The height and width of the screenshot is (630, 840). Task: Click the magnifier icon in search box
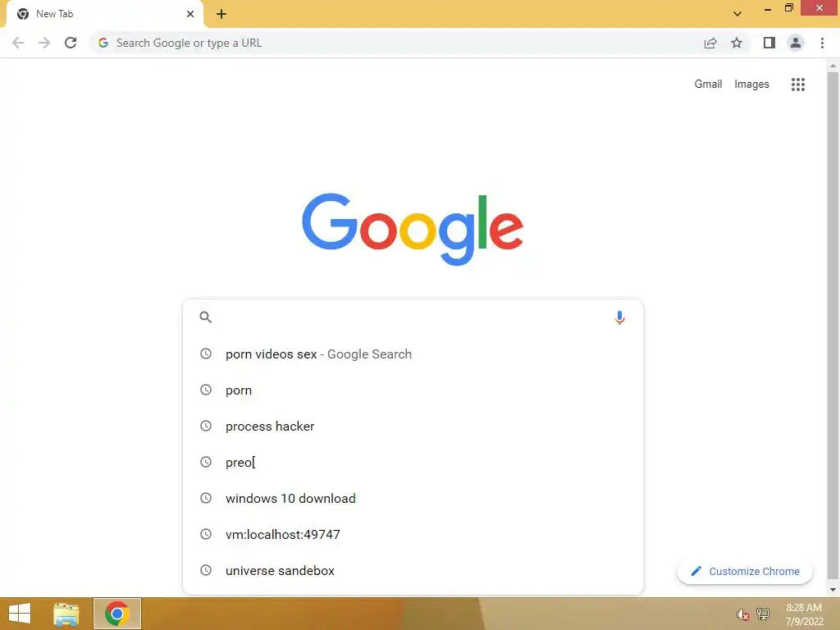(x=206, y=317)
